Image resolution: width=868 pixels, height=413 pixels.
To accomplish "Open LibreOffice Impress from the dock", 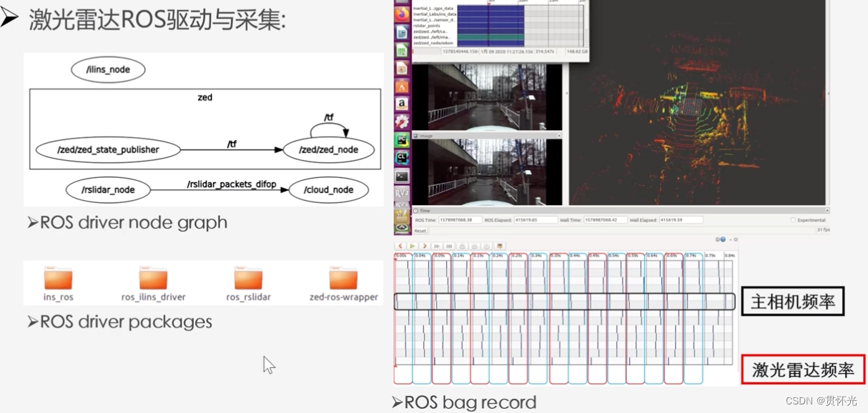I will point(402,68).
